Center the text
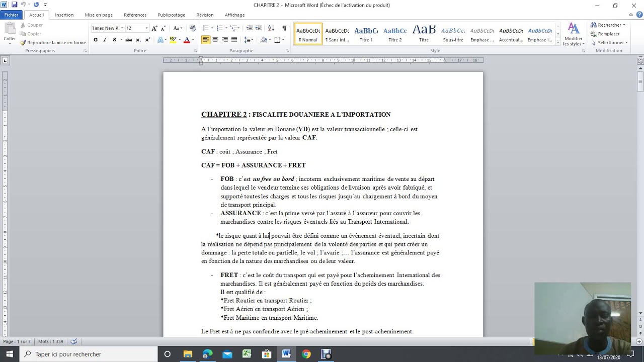This screenshot has height=362, width=644. (x=215, y=40)
